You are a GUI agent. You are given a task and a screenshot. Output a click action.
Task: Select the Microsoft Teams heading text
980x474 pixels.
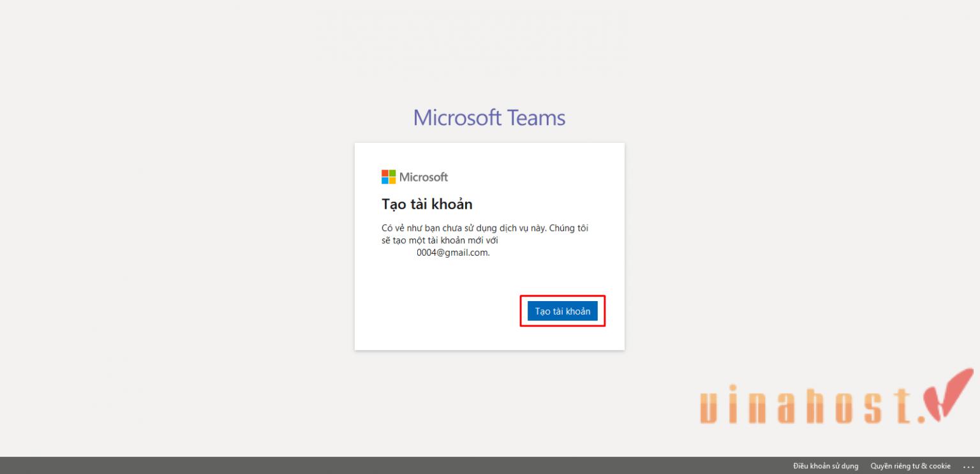tap(489, 117)
